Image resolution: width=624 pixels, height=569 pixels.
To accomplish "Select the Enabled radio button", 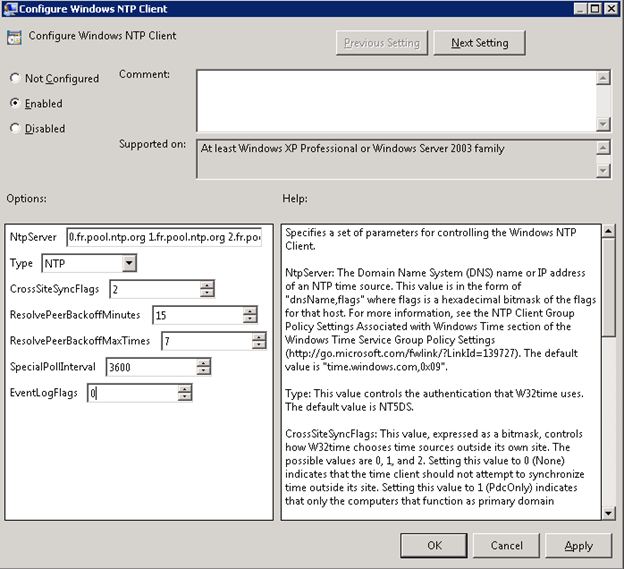I will [15, 103].
